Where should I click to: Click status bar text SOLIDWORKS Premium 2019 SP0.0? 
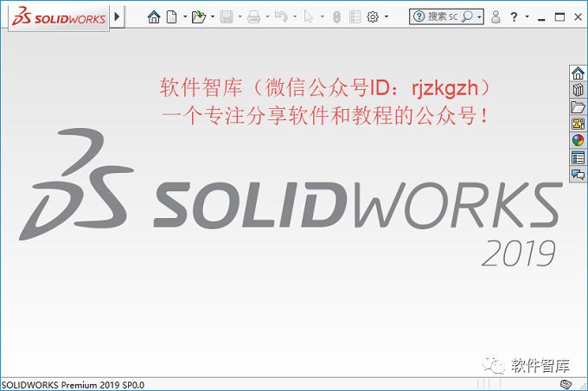73,385
